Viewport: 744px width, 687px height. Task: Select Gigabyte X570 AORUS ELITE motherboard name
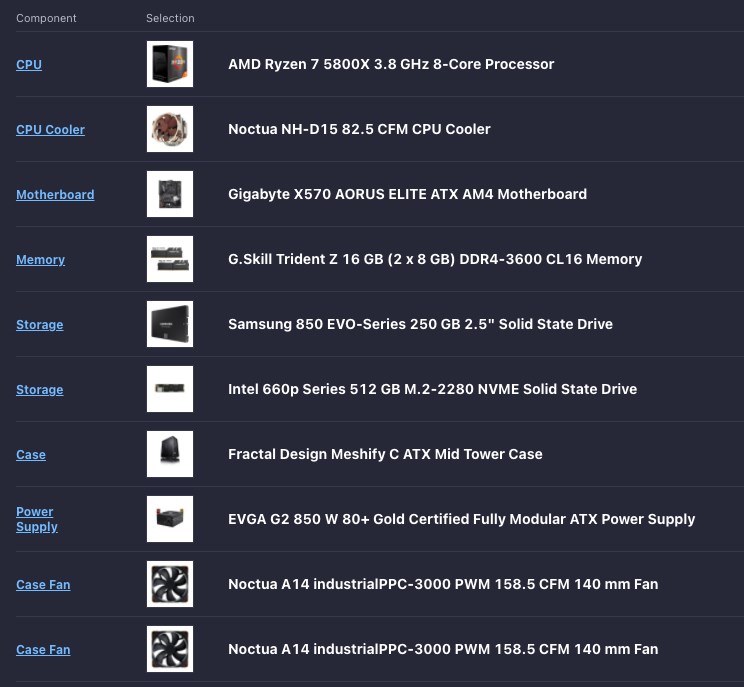[408, 194]
